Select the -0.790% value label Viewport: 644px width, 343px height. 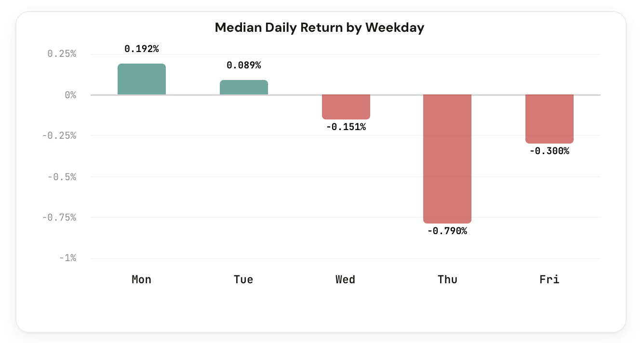[447, 231]
